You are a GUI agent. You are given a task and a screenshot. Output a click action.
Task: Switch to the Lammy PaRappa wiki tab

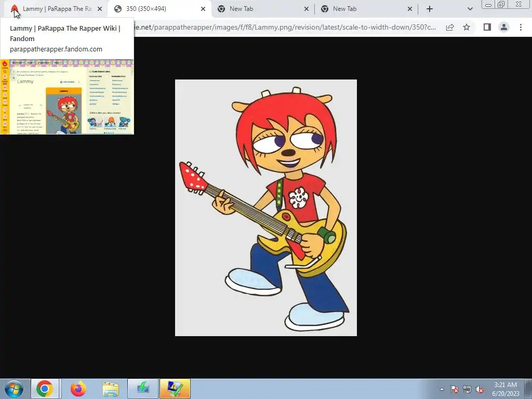pyautogui.click(x=56, y=9)
